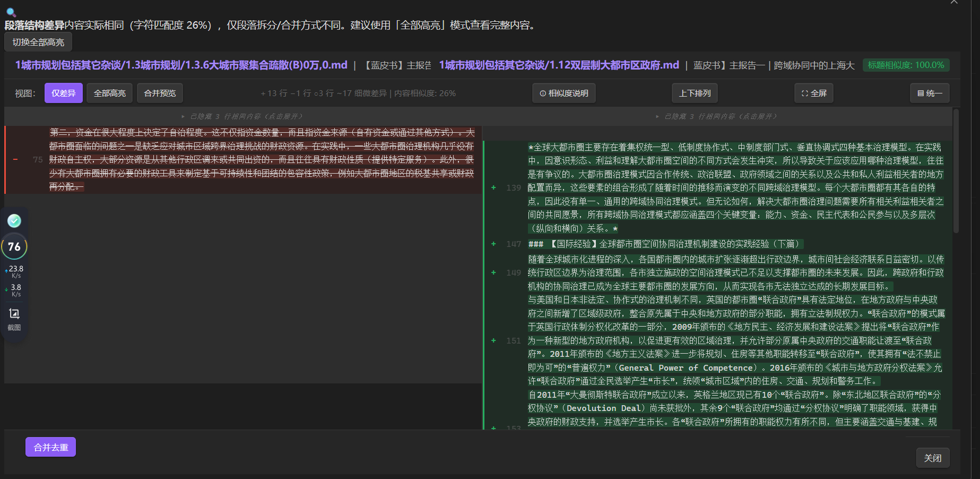This screenshot has width=980, height=479.
Task: Enter 全屏 fullscreen mode
Action: tap(814, 93)
